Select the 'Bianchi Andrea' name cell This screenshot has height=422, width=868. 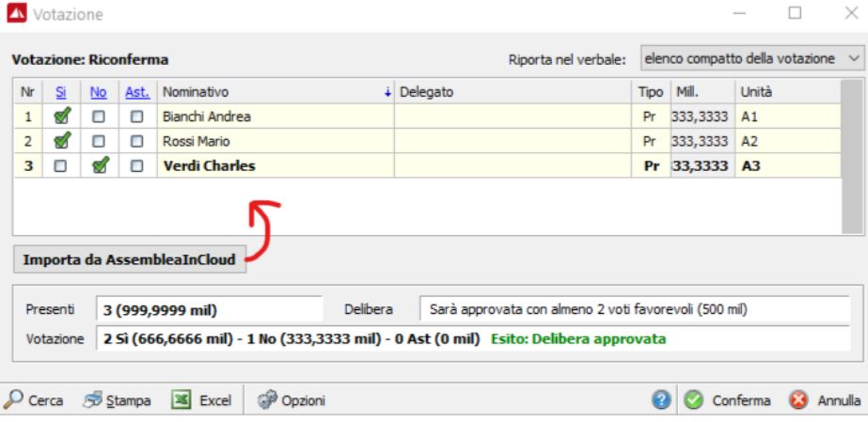(x=276, y=117)
